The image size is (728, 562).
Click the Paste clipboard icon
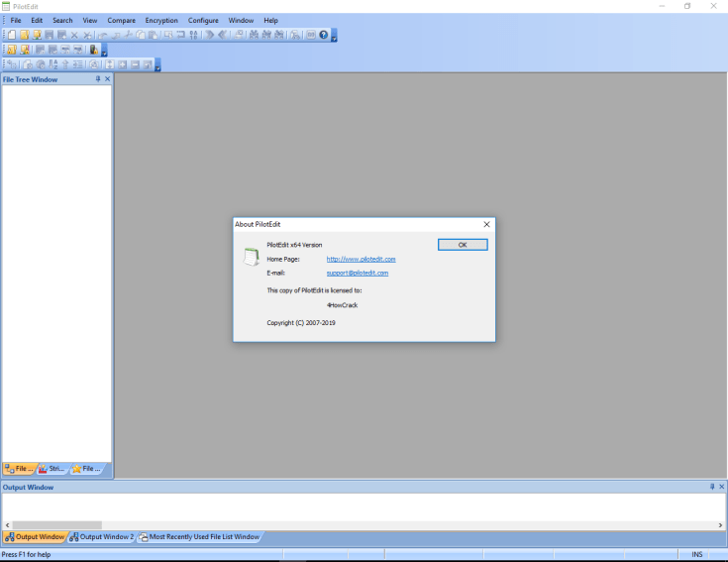click(x=154, y=35)
